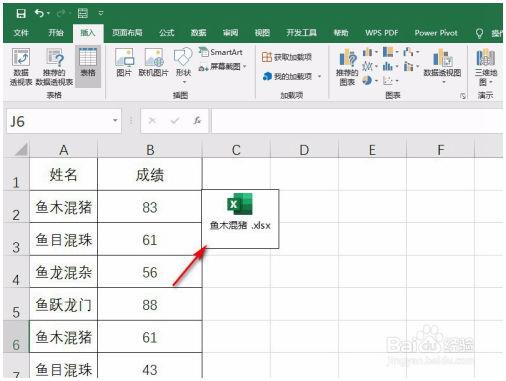Open 推荐的图表 recommended charts
Screen dimensions: 506x381
point(347,67)
